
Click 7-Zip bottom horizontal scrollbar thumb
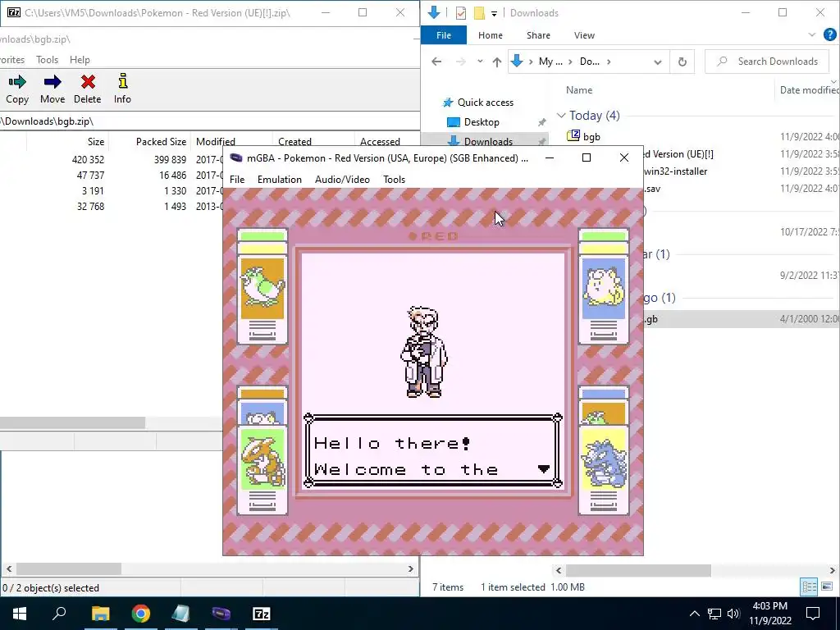[69, 568]
